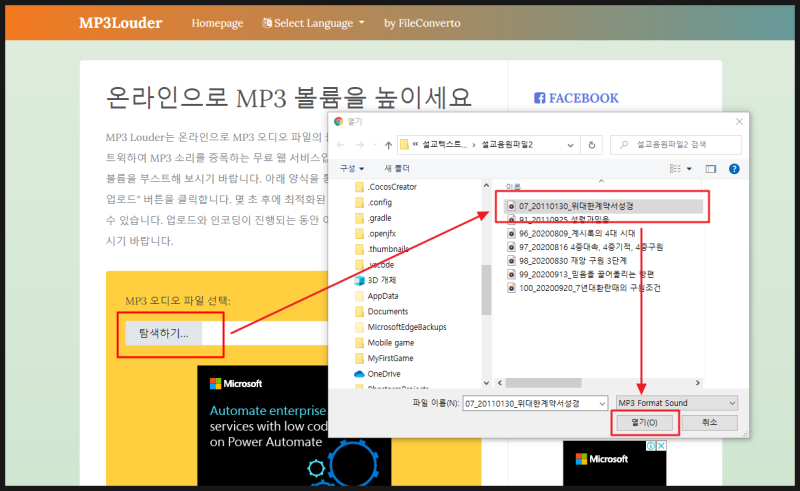Create a 새 폴더 new folder
800x491 pixels.
point(396,168)
